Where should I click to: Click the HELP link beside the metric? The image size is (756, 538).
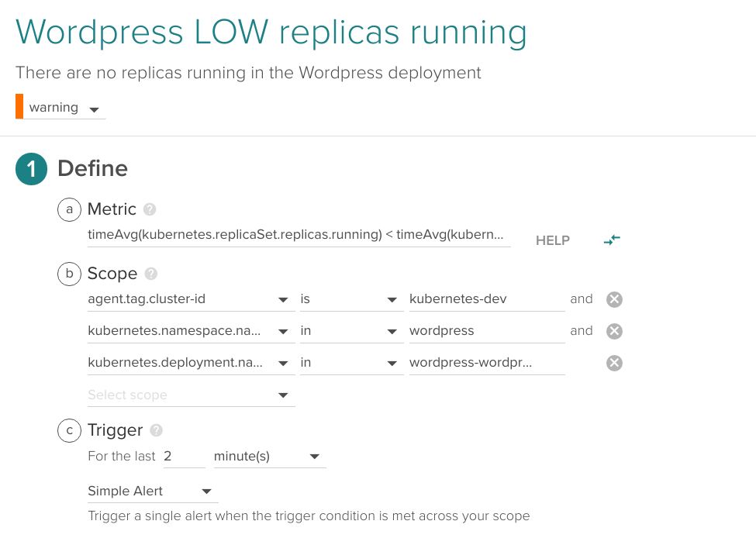coord(553,240)
